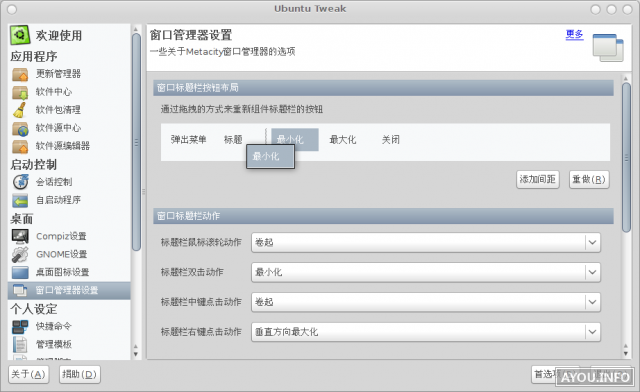
Task: Click the 应用程序 category heading
Action: click(34, 56)
